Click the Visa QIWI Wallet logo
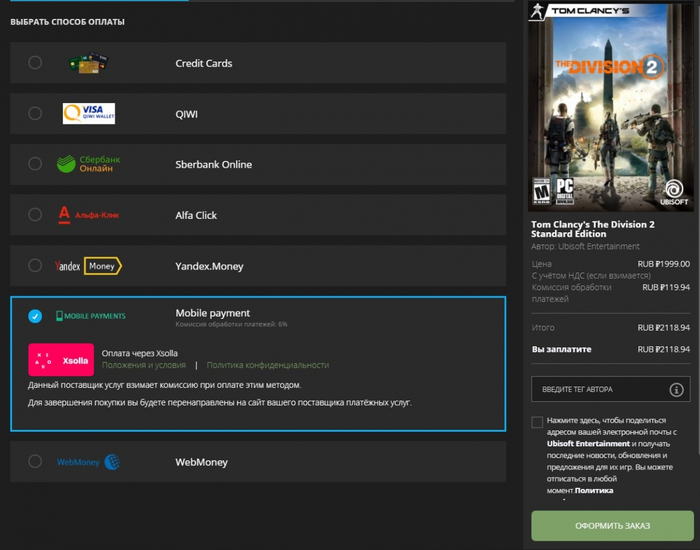The height and width of the screenshot is (550, 700). pyautogui.click(x=89, y=113)
